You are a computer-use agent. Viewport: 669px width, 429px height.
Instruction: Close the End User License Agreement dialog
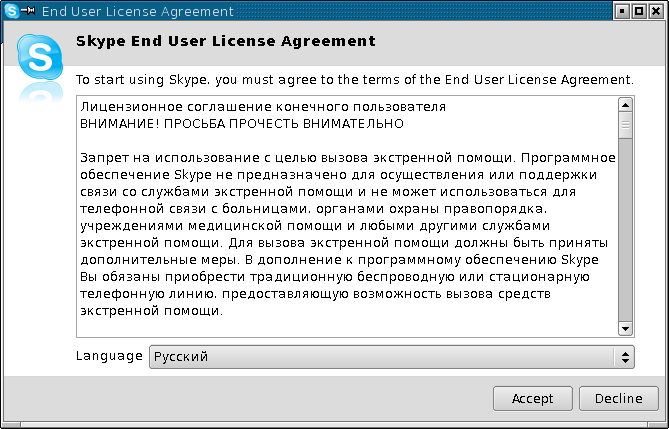coord(655,11)
